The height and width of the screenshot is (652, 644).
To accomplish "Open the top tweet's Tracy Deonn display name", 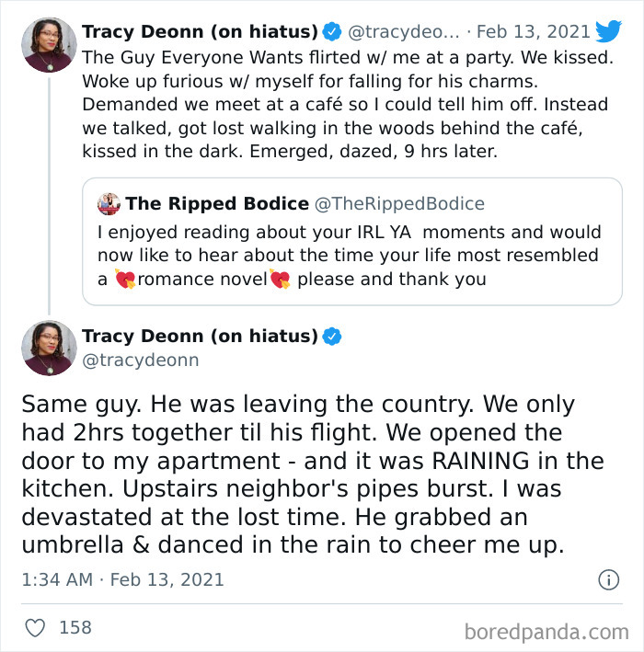I will [200, 32].
